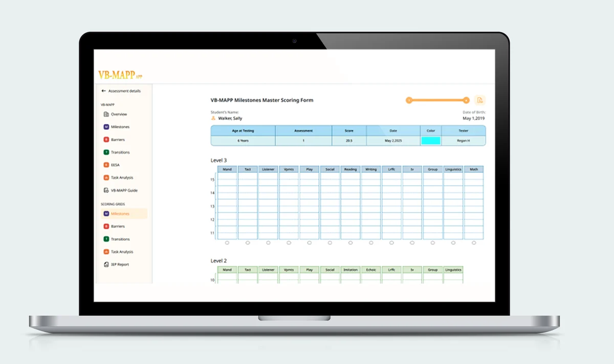Image resolution: width=614 pixels, height=364 pixels.
Task: Select the radio button under Level 3 Linguistics column
Action: [x=453, y=243]
